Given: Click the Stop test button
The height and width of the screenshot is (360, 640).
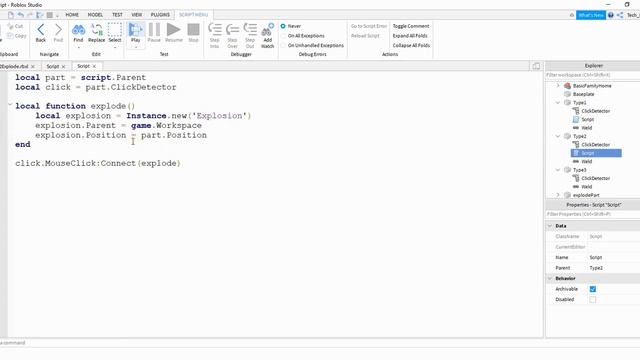Looking at the screenshot, I should (193, 33).
